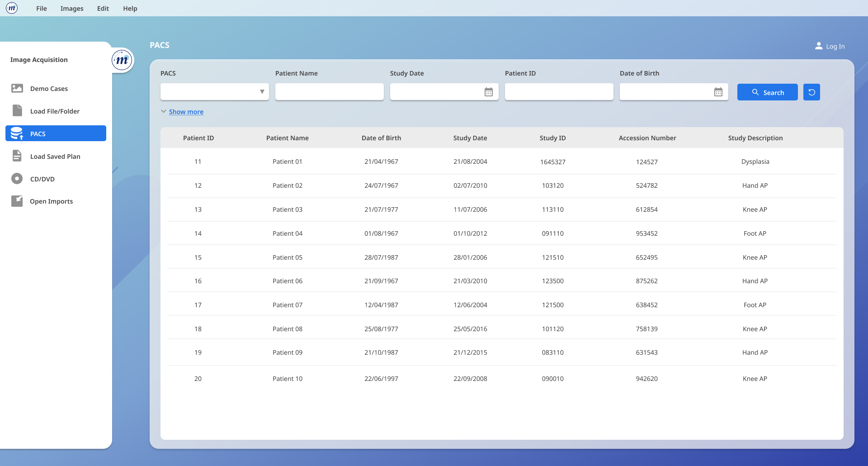Click the PACS database icon in sidebar
The height and width of the screenshot is (466, 868).
coord(17,133)
